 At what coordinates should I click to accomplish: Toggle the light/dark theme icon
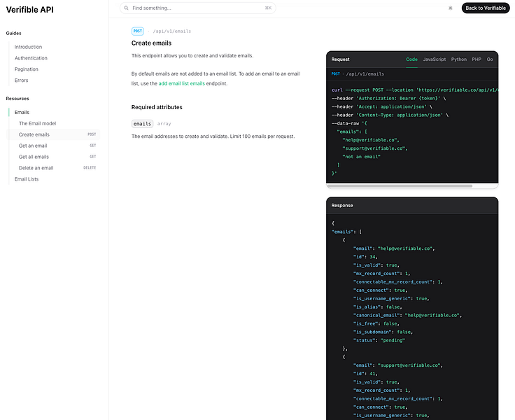[450, 8]
